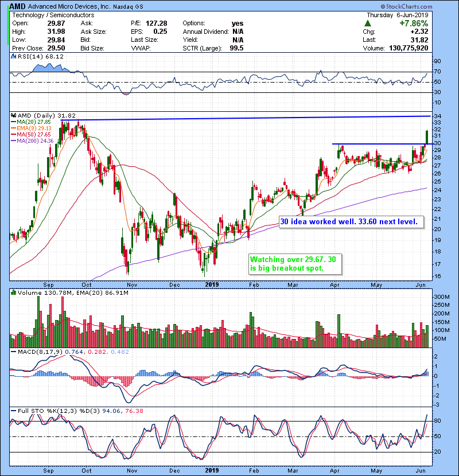The image size is (459, 476).
Task: Click the 2019 label on price chart axis
Action: pyautogui.click(x=212, y=285)
